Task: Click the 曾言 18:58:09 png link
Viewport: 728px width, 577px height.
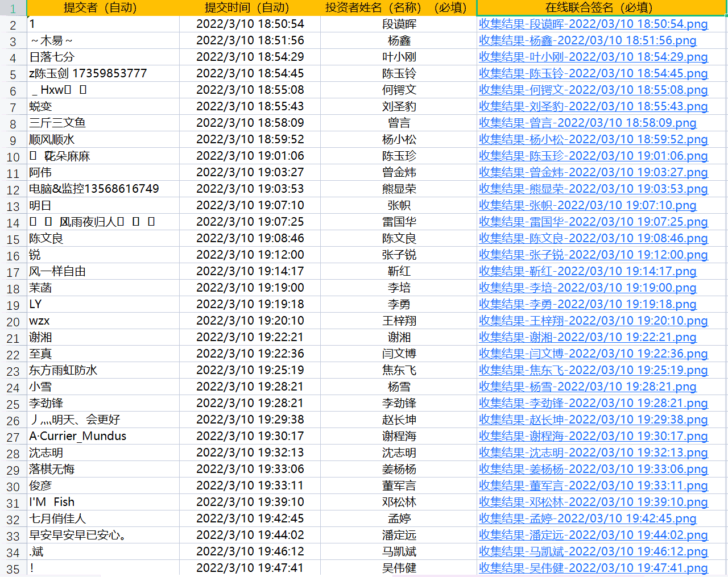Action: pos(588,123)
